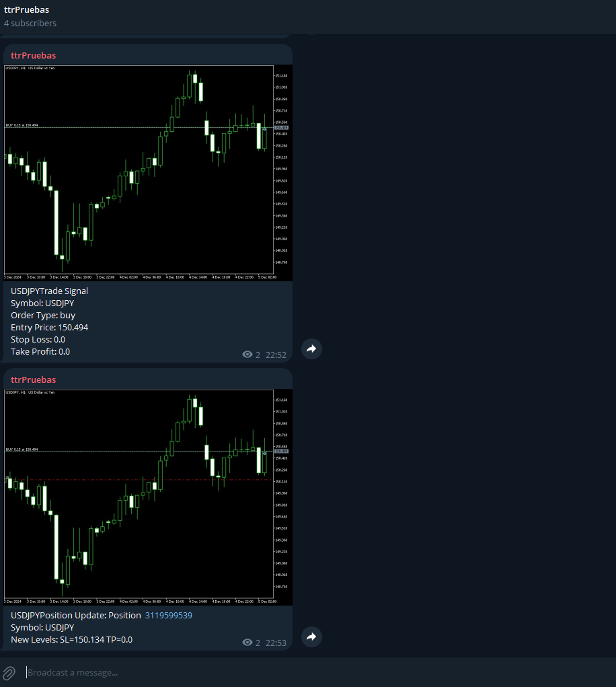Select the text 'New Levels: SL=150.134 TP=0.0'
The image size is (616, 687).
point(72,640)
